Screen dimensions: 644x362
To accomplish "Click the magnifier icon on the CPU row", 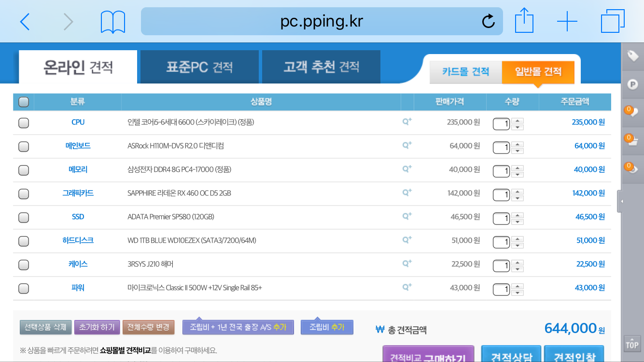I will pos(407,122).
